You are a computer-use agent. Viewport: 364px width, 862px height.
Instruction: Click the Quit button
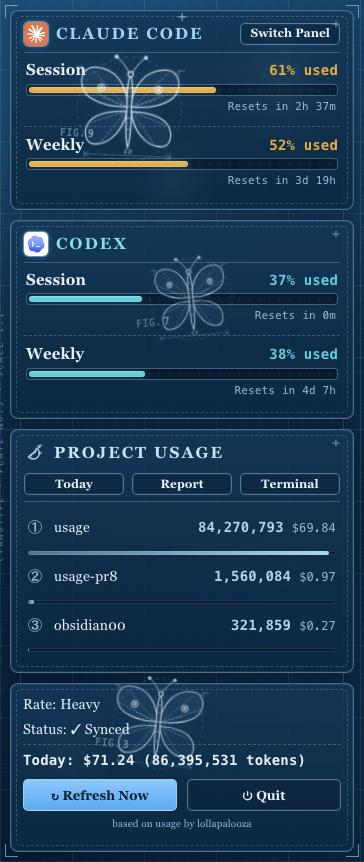coord(264,795)
